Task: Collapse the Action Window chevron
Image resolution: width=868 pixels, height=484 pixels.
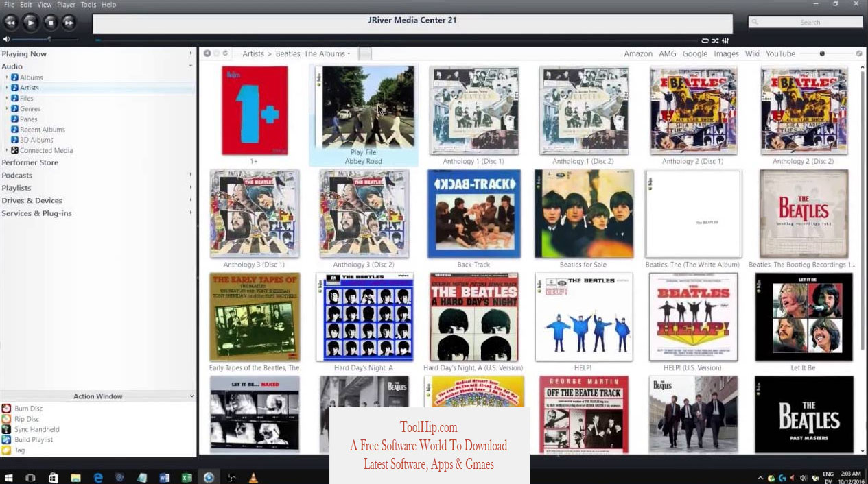Action: coord(191,396)
